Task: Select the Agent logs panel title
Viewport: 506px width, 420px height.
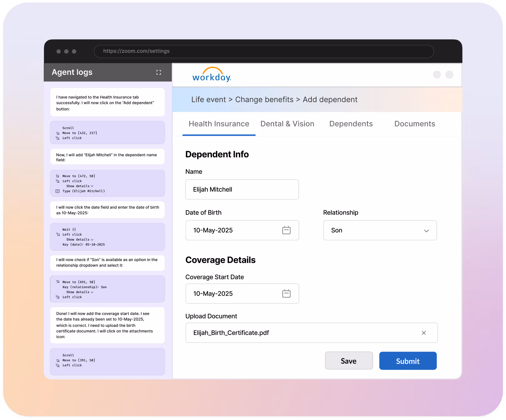Action: coord(72,72)
